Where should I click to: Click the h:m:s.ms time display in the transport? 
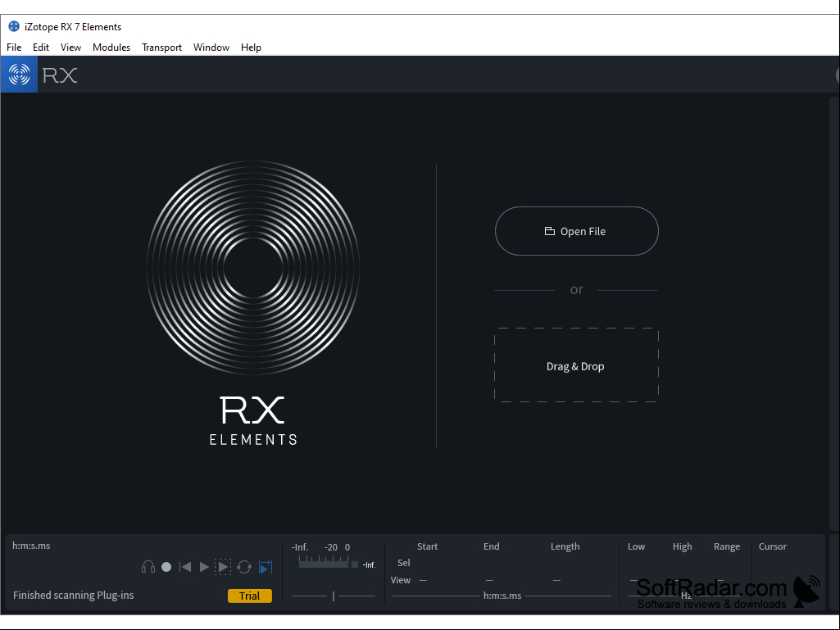pyautogui.click(x=31, y=546)
